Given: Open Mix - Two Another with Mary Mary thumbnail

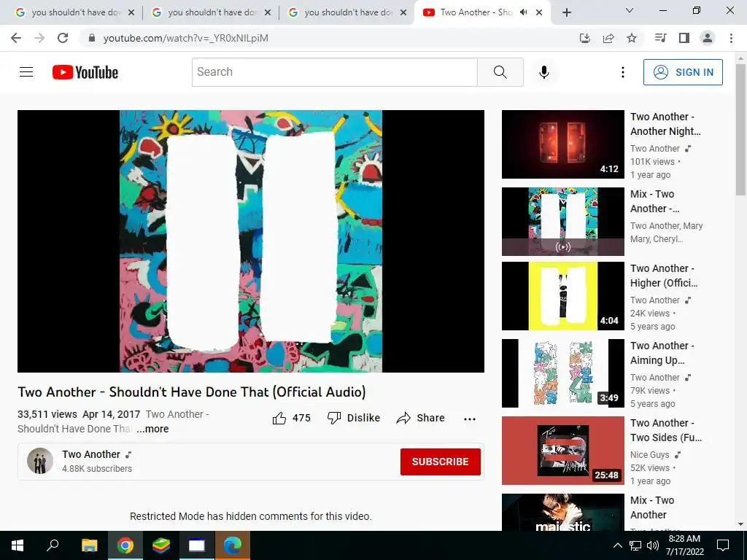Looking at the screenshot, I should click(x=562, y=222).
